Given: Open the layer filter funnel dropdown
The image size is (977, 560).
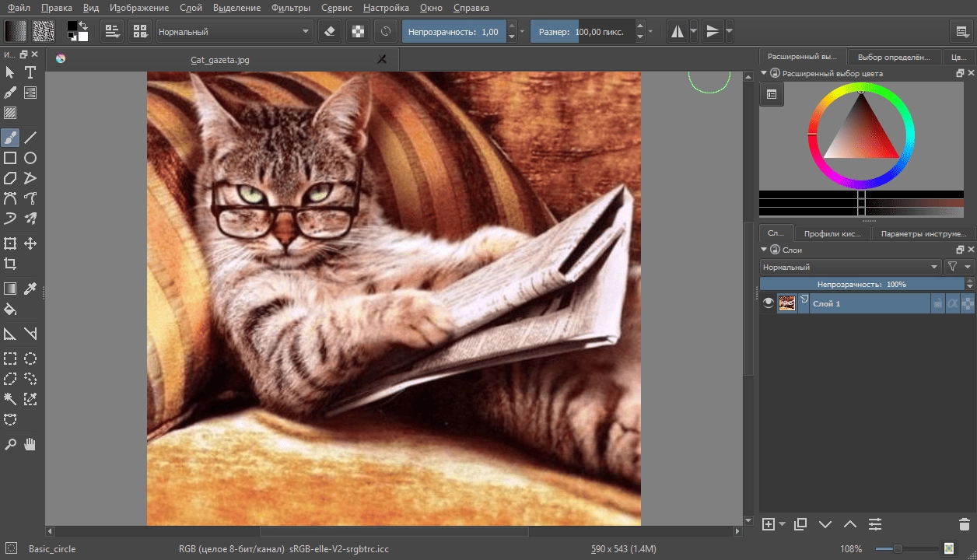Looking at the screenshot, I should point(959,267).
